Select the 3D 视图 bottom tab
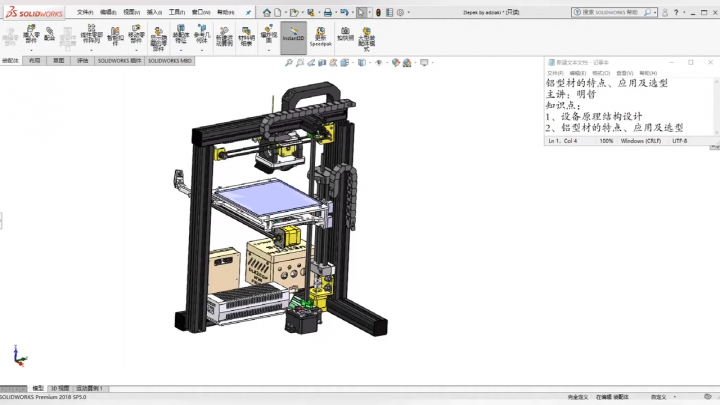Screen dimensions: 720x405 (60, 388)
